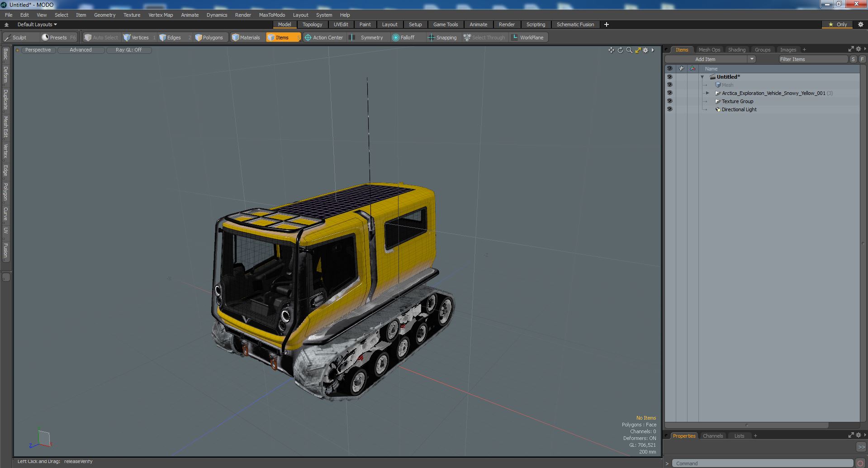The height and width of the screenshot is (468, 868).
Task: Open the Presets browser
Action: tap(58, 38)
